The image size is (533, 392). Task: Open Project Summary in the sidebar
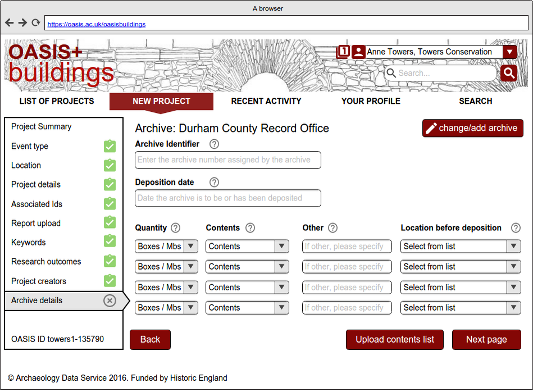(x=42, y=126)
